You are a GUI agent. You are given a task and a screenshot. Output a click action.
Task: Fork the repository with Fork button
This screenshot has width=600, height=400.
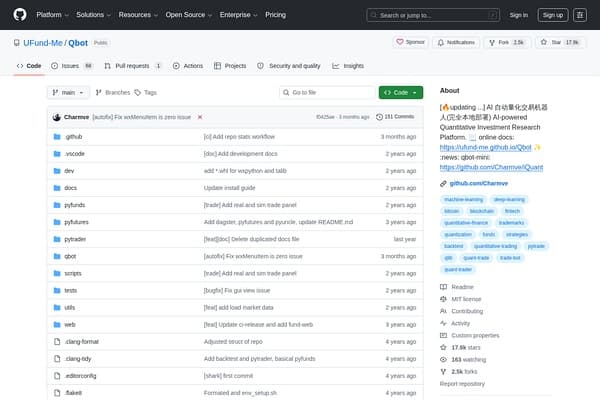point(507,42)
